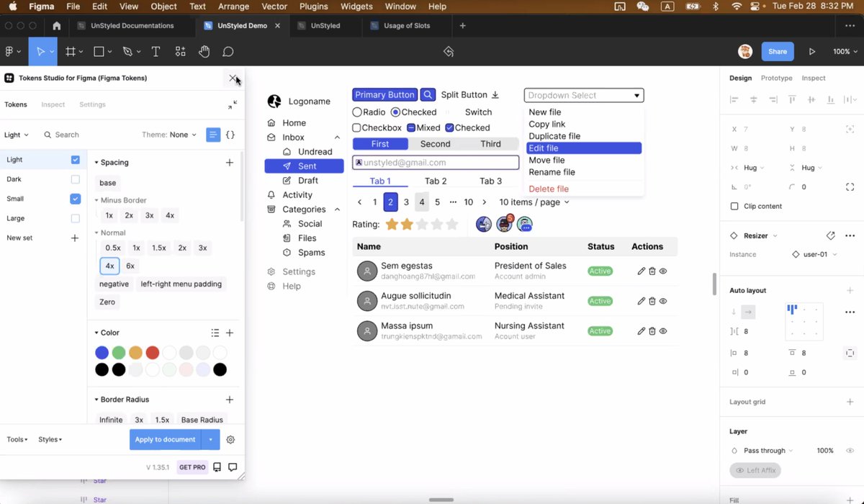Select the Pen tool

(x=127, y=52)
